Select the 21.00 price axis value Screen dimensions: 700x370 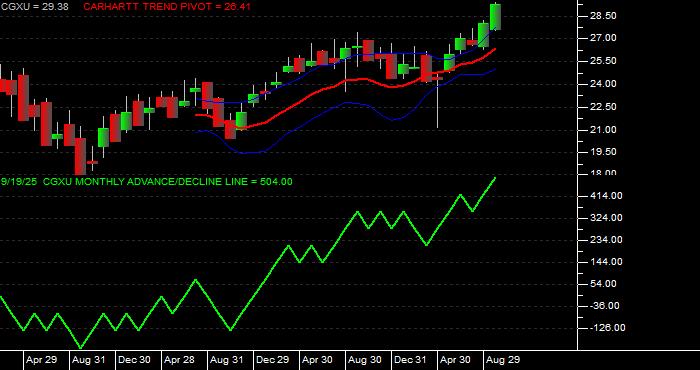point(603,130)
